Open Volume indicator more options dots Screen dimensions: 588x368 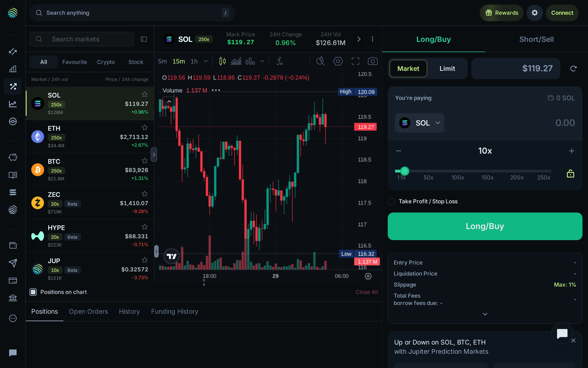[x=216, y=90]
